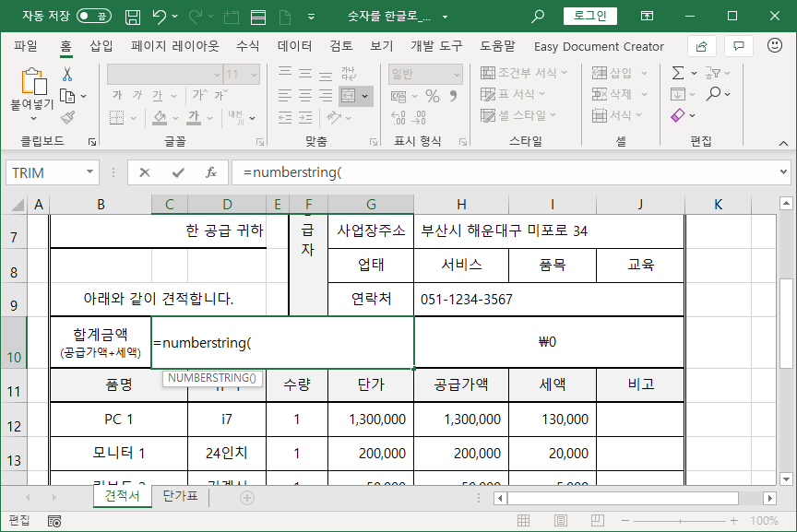
Task: Open the Undo history dropdown arrow
Action: [x=175, y=17]
